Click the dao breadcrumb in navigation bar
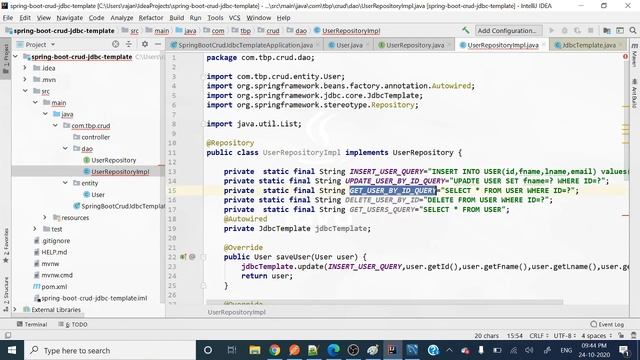 click(x=301, y=31)
